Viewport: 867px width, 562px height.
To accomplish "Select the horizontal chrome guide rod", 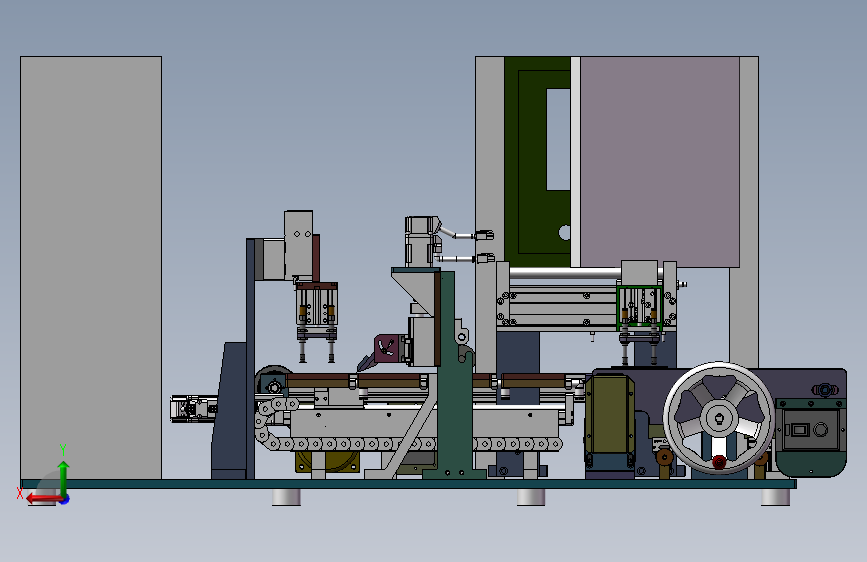I will (x=565, y=273).
